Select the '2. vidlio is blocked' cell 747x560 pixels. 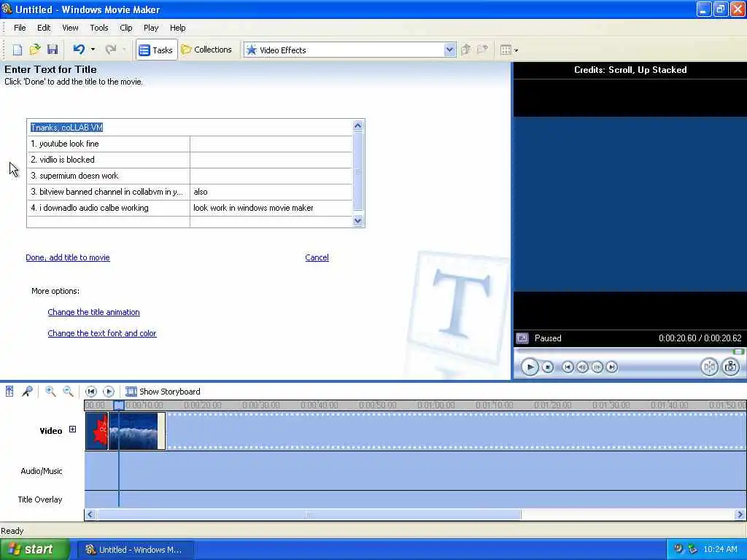point(109,160)
